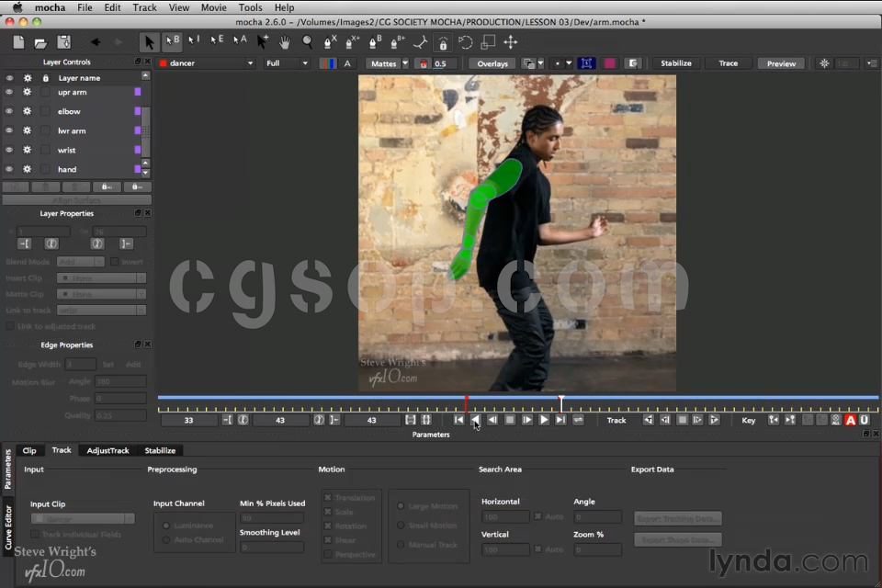The width and height of the screenshot is (882, 588).
Task: Click the Mattes button
Action: coord(383,63)
